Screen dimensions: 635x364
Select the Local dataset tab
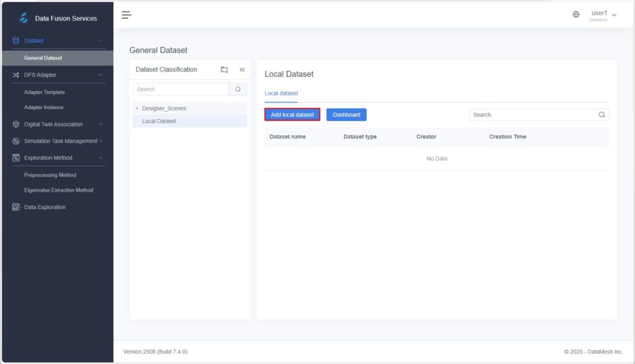point(281,94)
